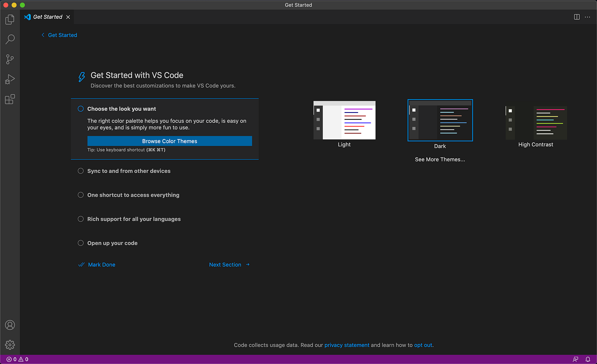Select the Open up your code radio

tap(81, 243)
